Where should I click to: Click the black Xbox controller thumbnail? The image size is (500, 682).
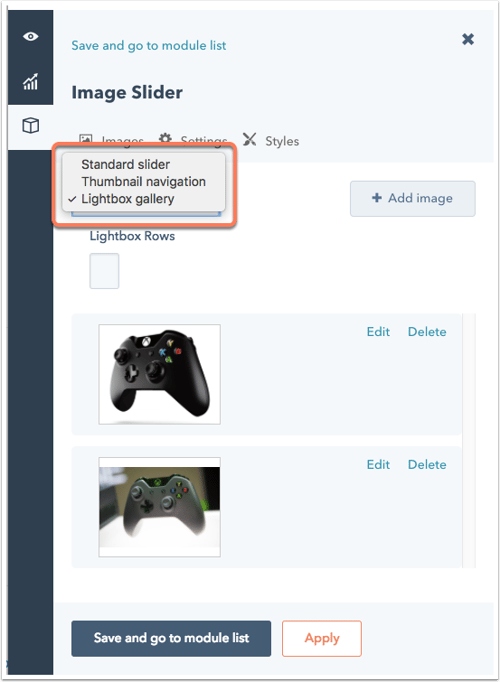[x=160, y=374]
